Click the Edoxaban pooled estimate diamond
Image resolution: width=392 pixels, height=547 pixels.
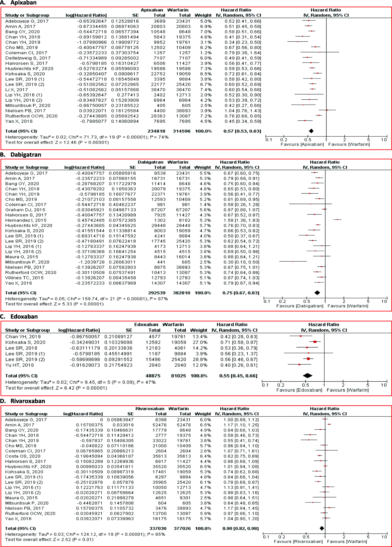tap(308, 376)
